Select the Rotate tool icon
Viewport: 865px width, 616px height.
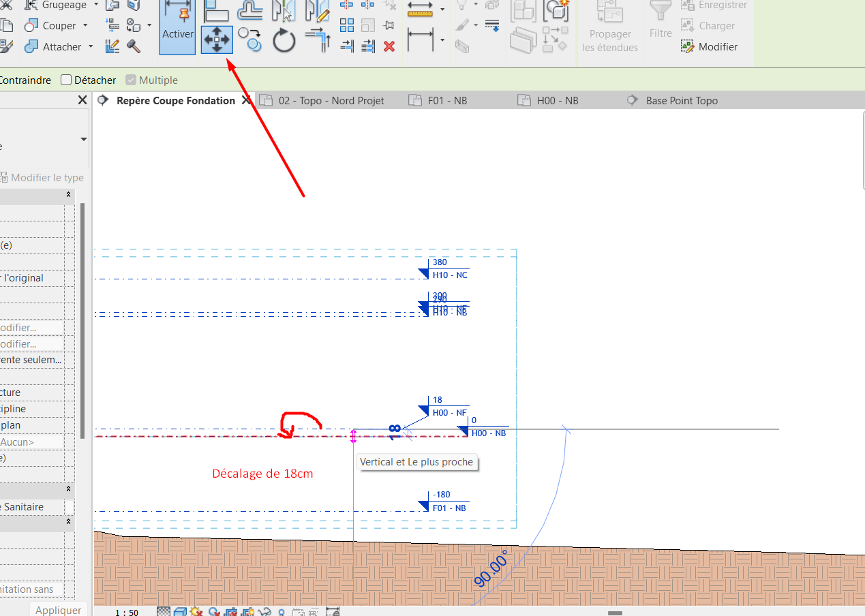pyautogui.click(x=284, y=41)
